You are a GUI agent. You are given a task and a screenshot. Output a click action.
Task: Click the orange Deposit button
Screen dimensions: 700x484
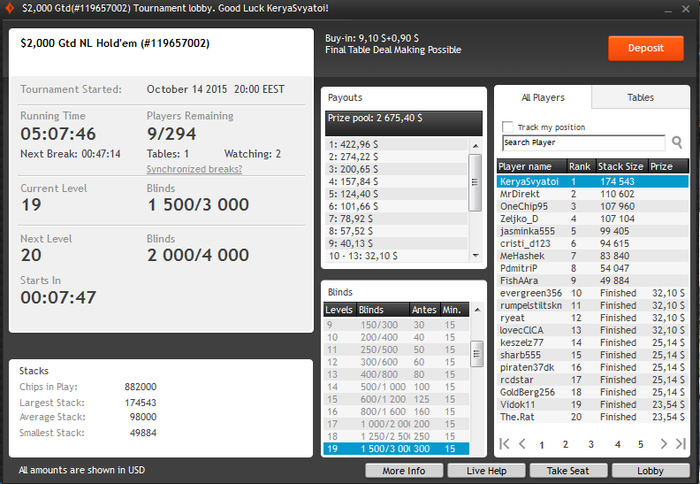click(x=646, y=48)
